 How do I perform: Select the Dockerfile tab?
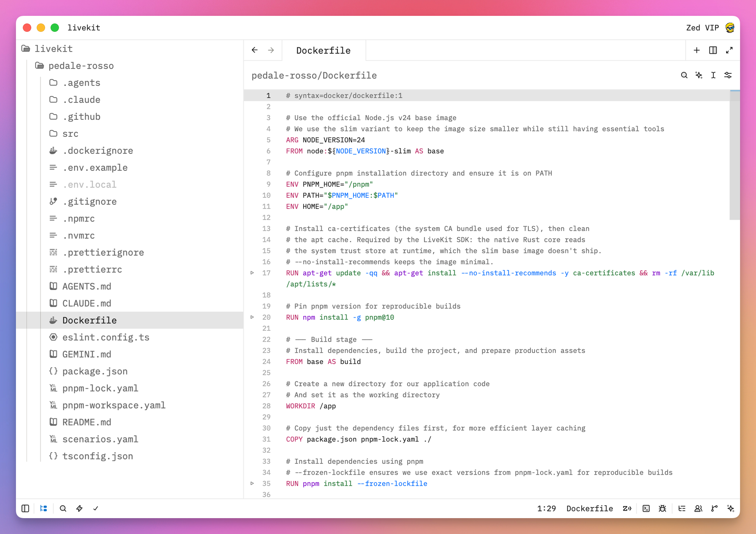[x=324, y=50]
